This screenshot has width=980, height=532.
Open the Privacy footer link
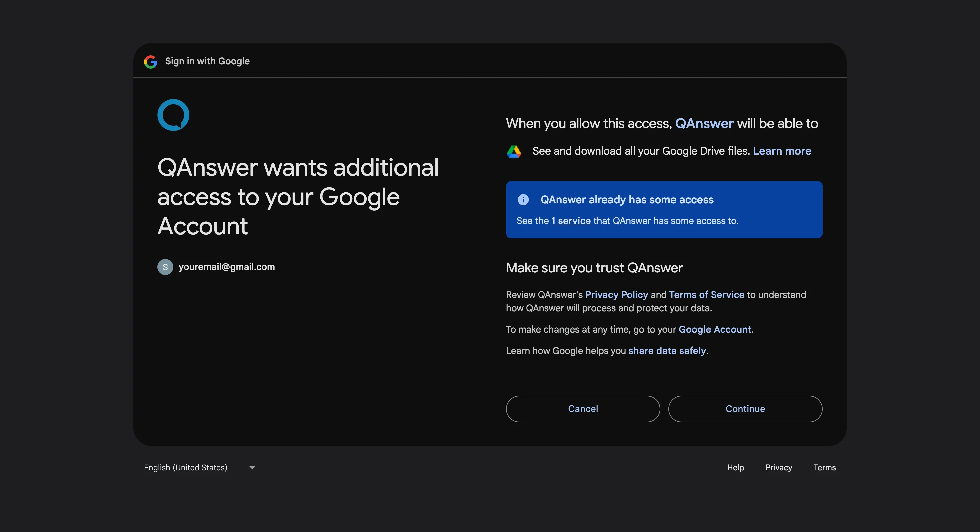[x=779, y=467]
